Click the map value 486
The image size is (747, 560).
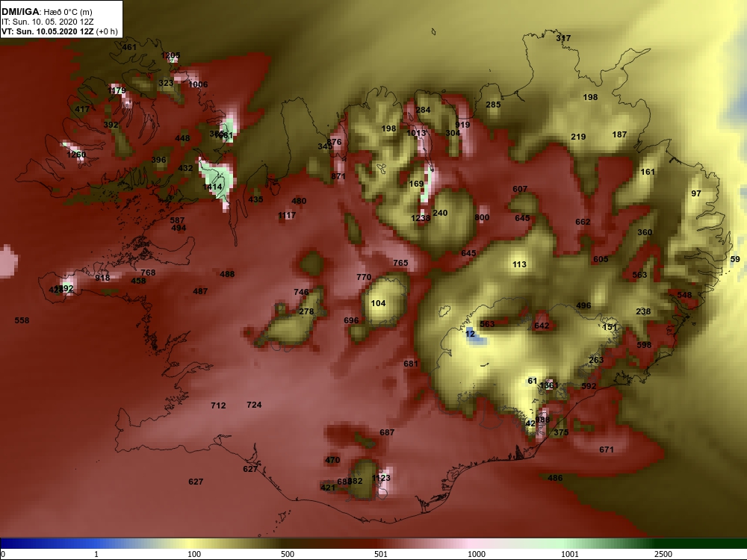click(555, 478)
